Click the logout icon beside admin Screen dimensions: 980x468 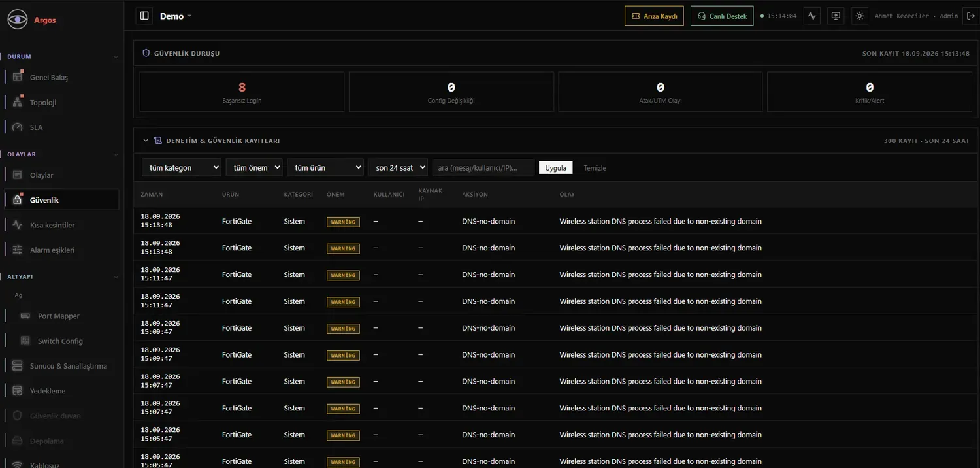(970, 16)
